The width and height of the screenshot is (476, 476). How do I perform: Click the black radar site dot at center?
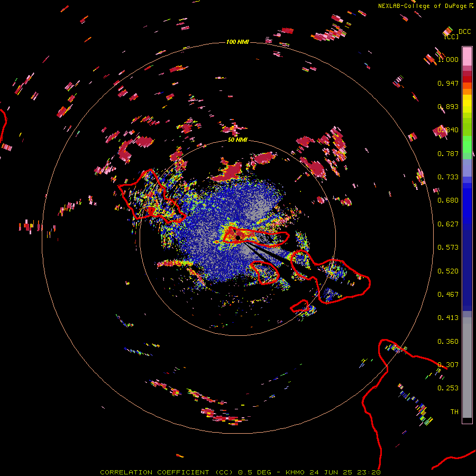coord(238,237)
